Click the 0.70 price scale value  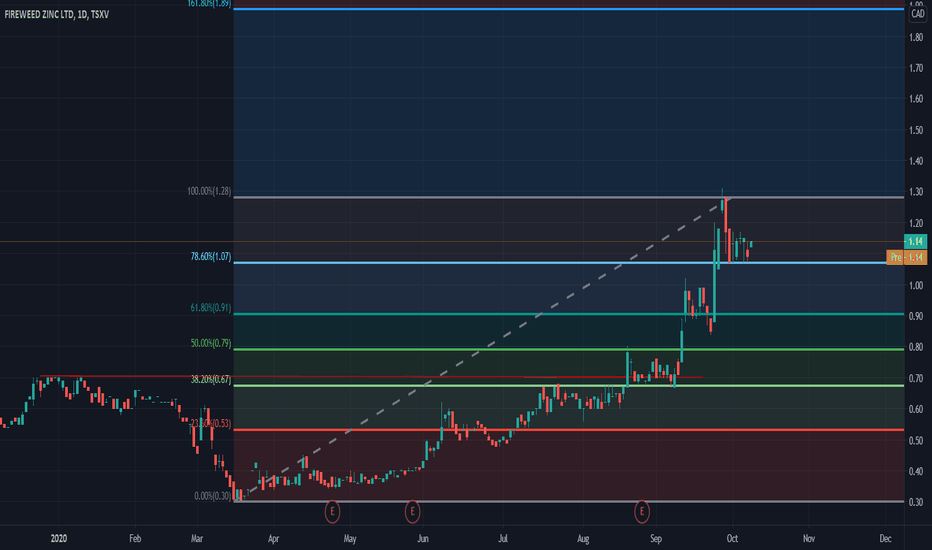pyautogui.click(x=916, y=378)
